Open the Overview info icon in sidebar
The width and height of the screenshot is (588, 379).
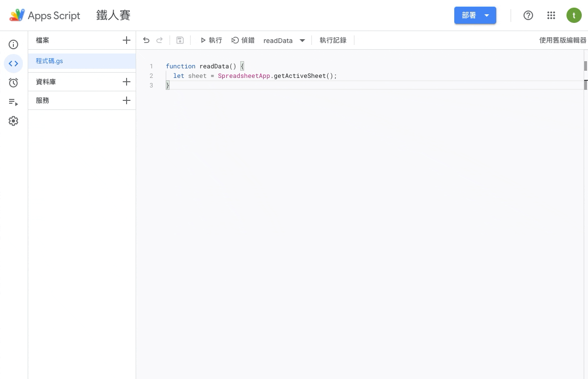click(13, 44)
